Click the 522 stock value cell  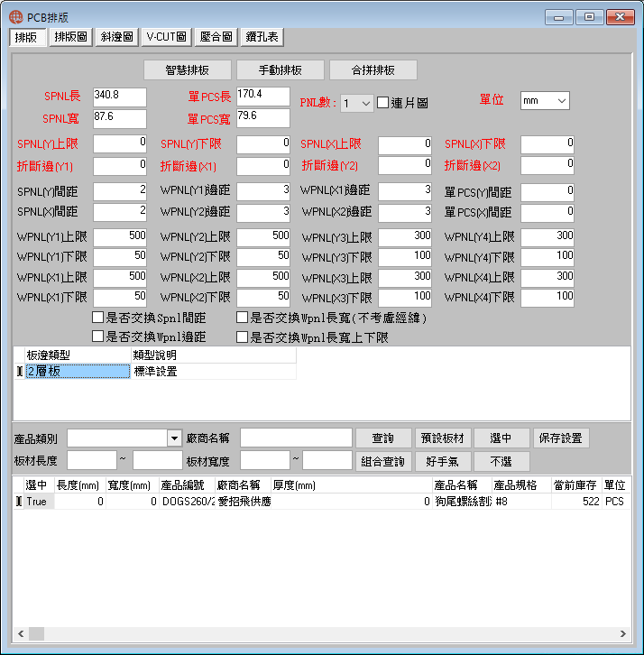point(576,502)
